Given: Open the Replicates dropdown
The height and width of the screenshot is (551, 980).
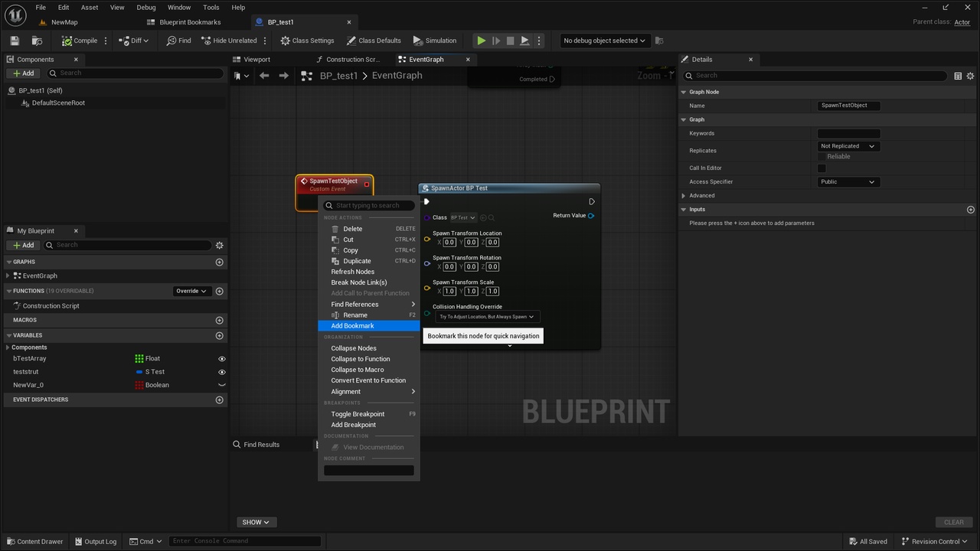Looking at the screenshot, I should [848, 146].
